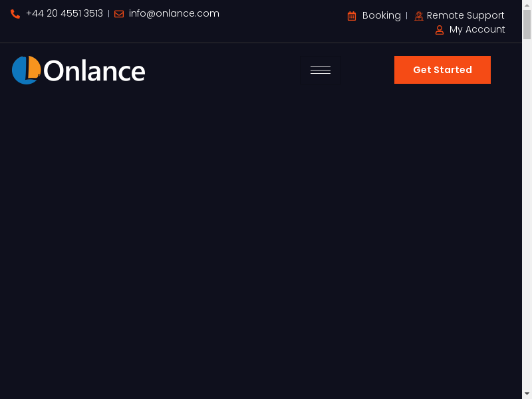Open the Remote Support link

click(x=465, y=15)
